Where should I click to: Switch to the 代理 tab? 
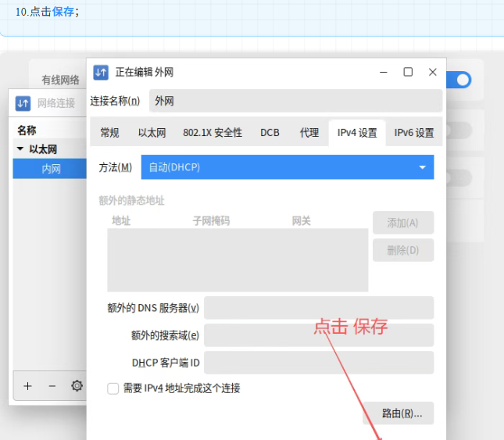coord(309,133)
